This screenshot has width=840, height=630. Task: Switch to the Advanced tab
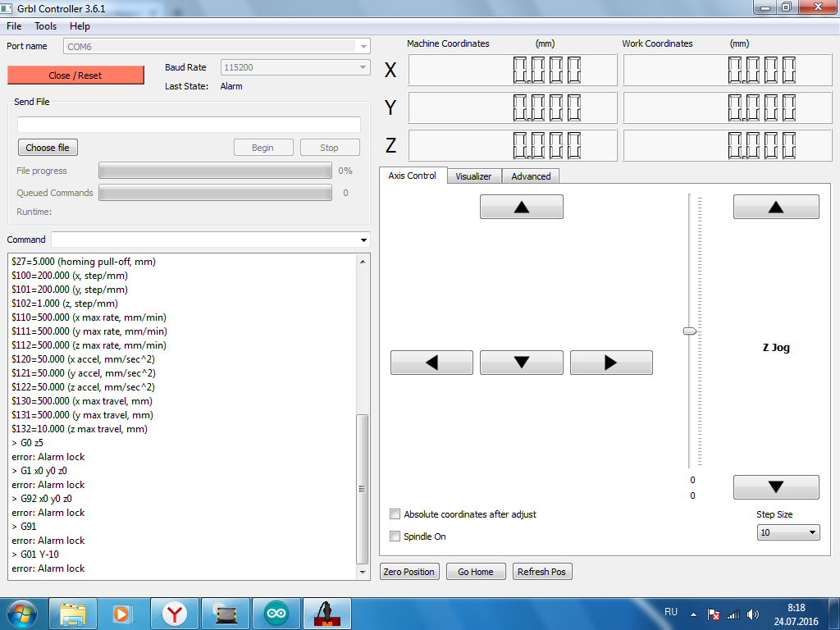(x=531, y=176)
